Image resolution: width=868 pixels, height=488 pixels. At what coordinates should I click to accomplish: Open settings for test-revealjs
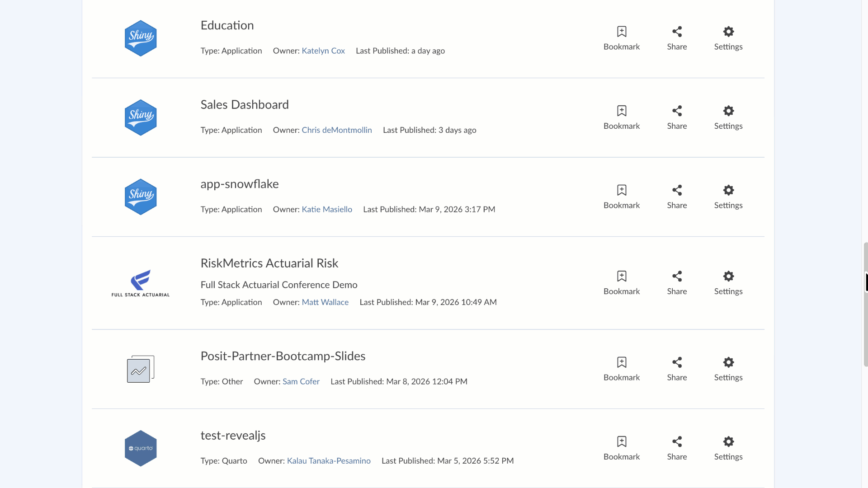pyautogui.click(x=728, y=442)
